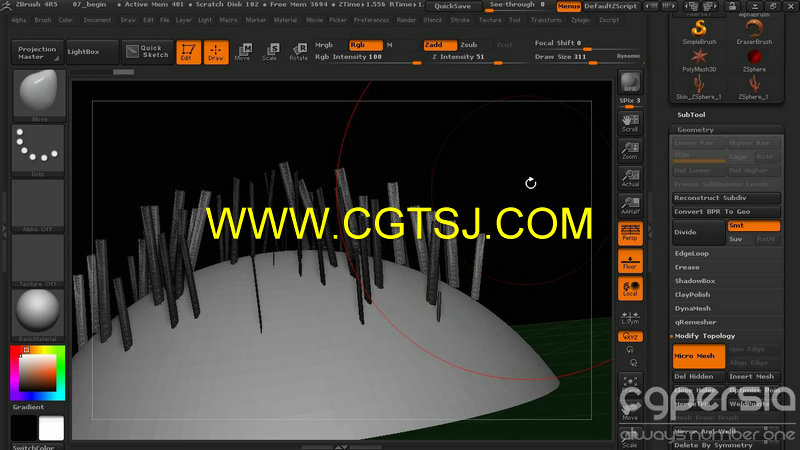Expand the SubTool palette section
This screenshot has height=450, width=800.
691,115
